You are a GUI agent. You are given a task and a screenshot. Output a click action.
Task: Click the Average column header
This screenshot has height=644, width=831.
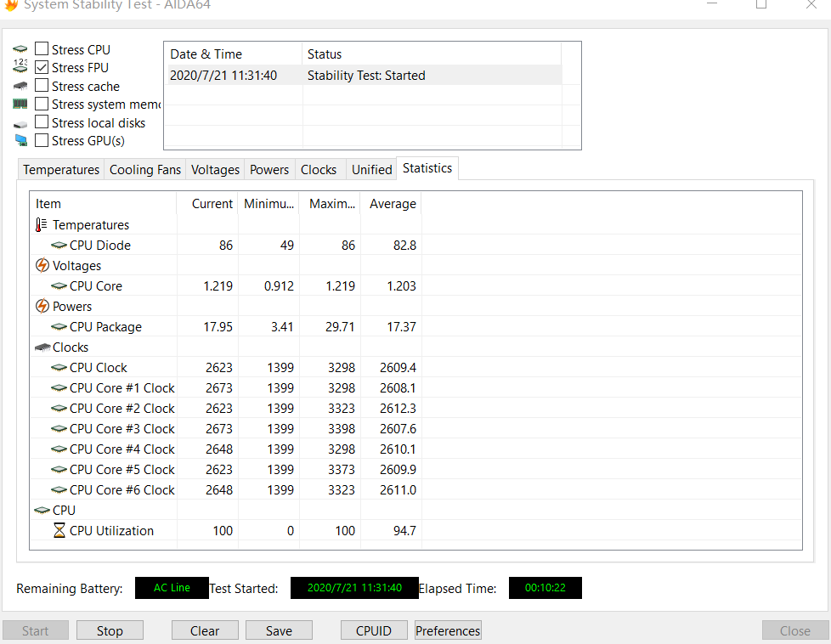click(391, 204)
